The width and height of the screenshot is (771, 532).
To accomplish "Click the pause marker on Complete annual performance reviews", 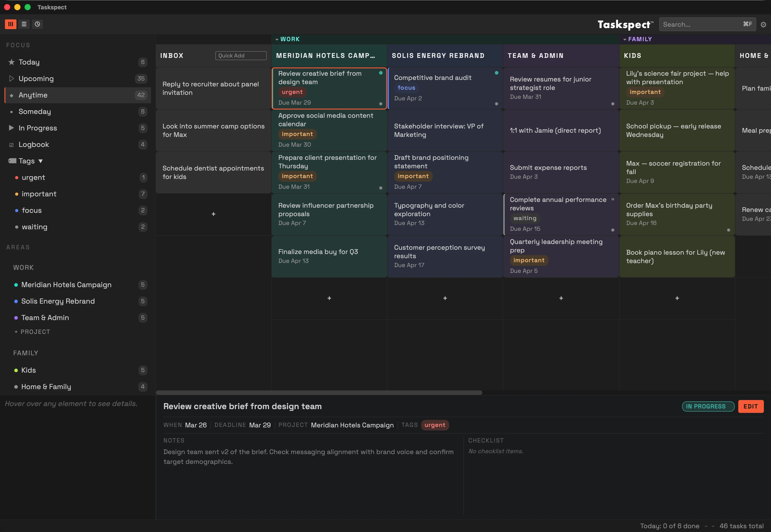I will tap(613, 199).
